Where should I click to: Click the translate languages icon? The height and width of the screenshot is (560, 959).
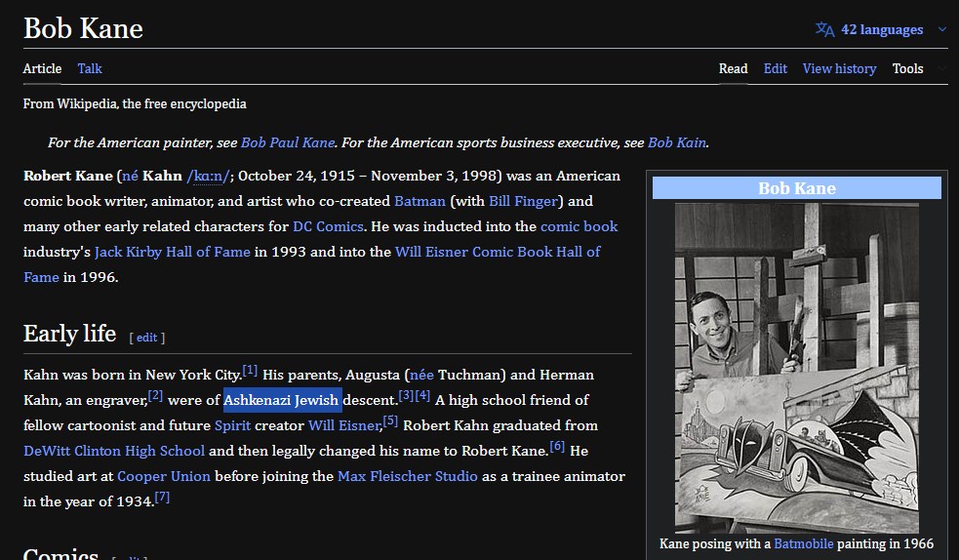coord(824,29)
